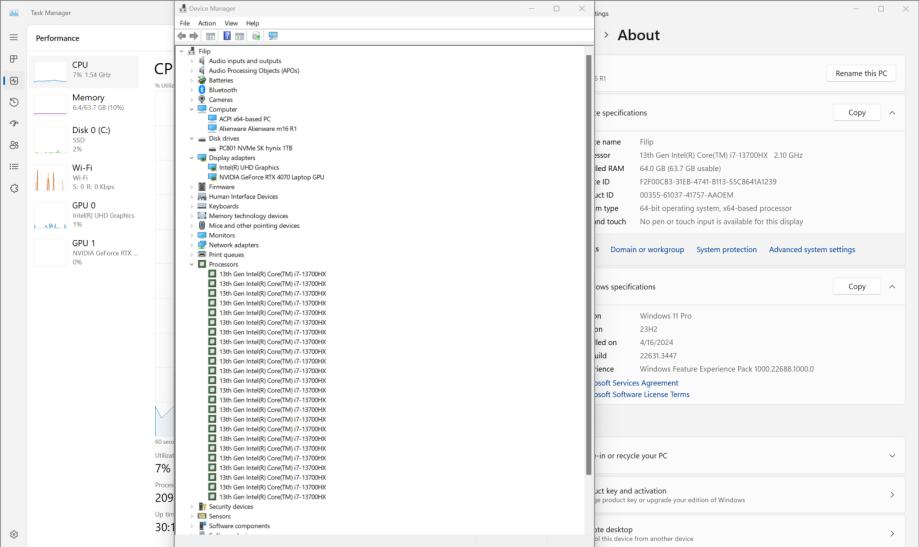Viewport: 919px width, 547px height.
Task: Collapse the root Filip computer node
Action: click(182, 51)
